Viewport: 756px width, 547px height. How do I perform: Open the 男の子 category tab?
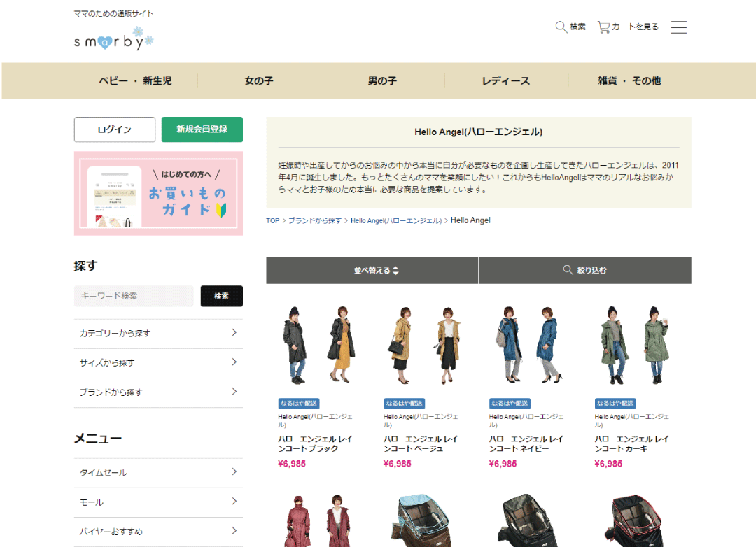(382, 80)
